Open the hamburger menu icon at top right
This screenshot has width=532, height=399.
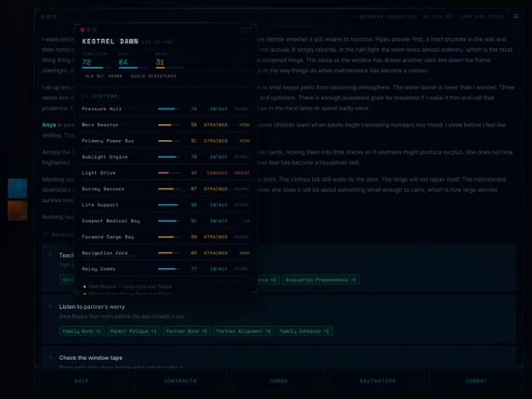(x=515, y=16)
